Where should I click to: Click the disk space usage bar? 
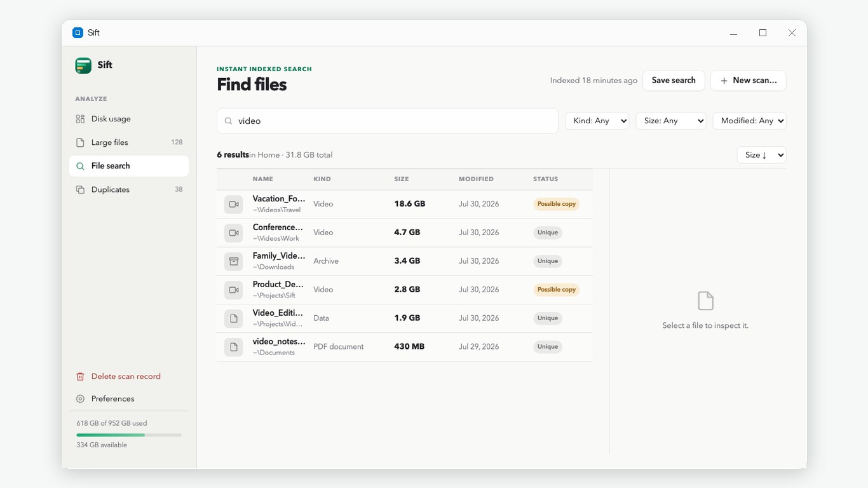129,435
